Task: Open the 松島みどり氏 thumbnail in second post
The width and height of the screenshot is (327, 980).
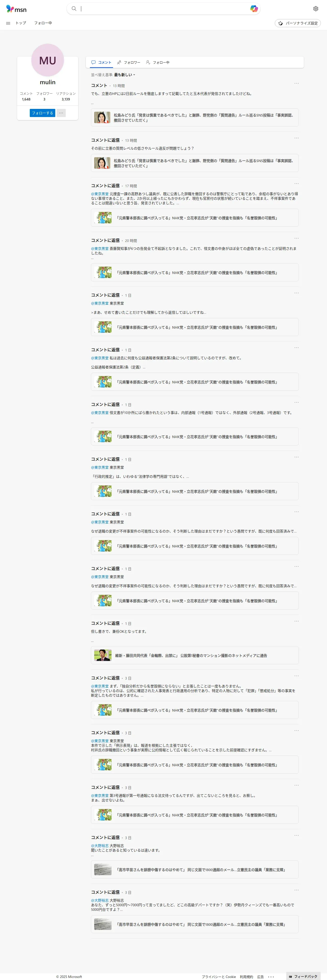Action: (x=102, y=163)
